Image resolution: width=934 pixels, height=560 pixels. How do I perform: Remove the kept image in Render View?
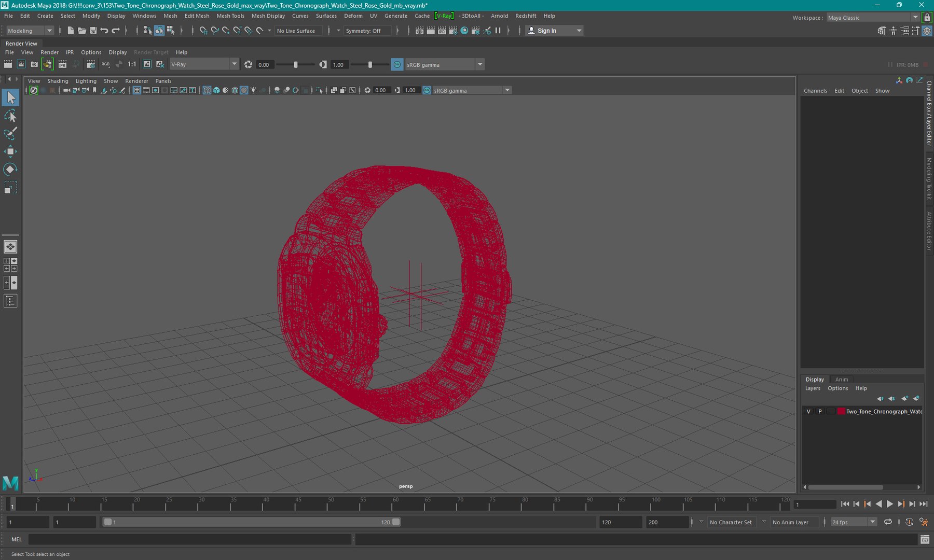point(160,64)
